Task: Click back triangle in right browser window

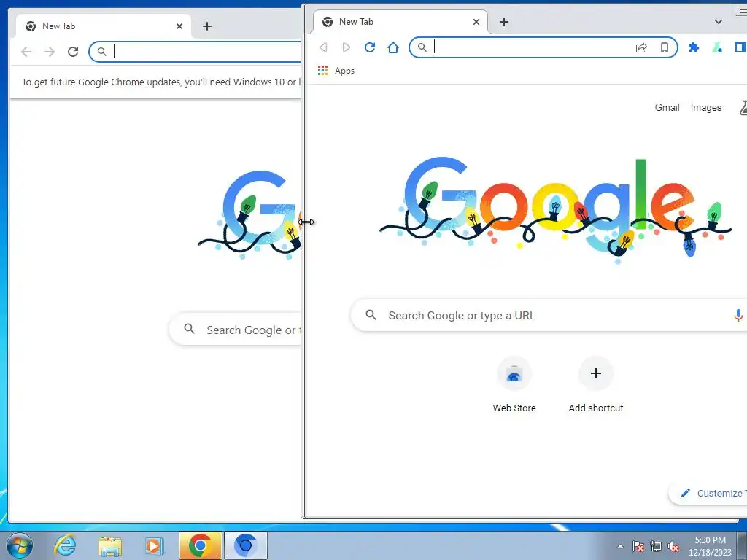Action: [x=323, y=47]
